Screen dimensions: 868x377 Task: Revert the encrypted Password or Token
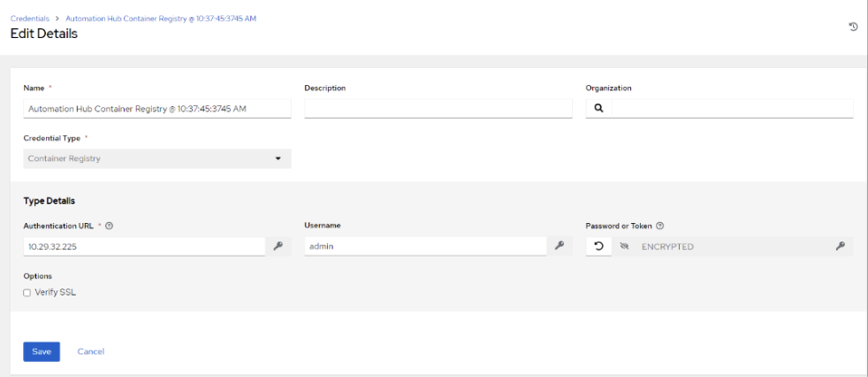pos(599,246)
